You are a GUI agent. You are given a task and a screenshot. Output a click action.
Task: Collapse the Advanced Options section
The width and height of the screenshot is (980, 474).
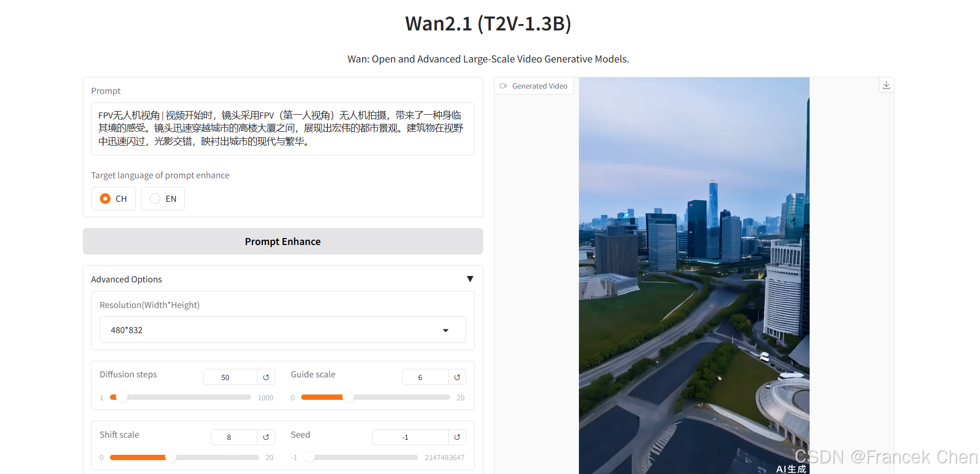coord(470,279)
